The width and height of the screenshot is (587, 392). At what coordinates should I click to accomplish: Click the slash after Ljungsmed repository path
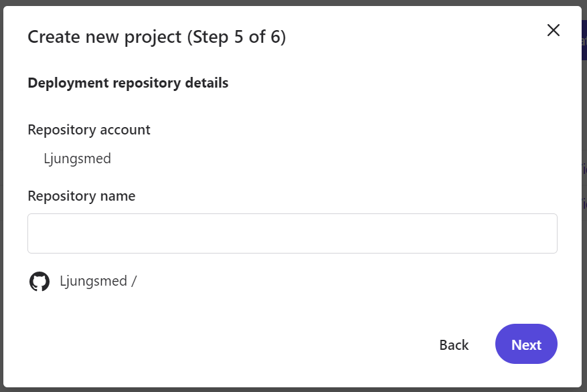pos(134,281)
